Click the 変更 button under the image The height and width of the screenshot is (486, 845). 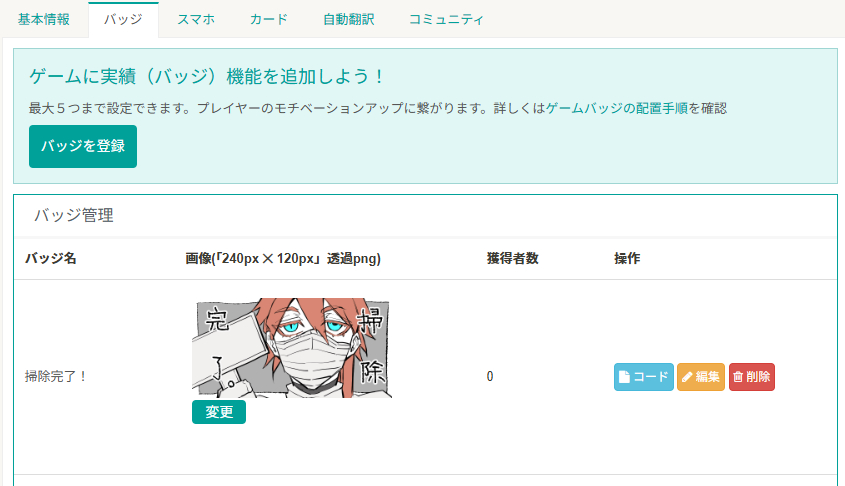coord(219,412)
